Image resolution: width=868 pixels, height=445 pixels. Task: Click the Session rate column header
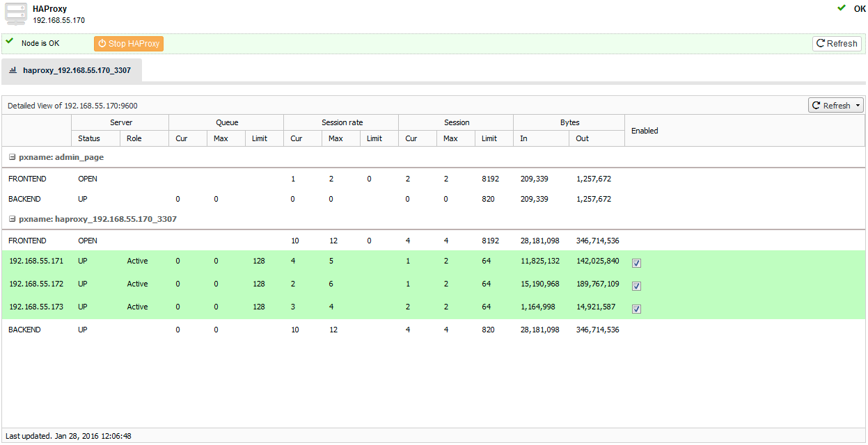coord(341,122)
